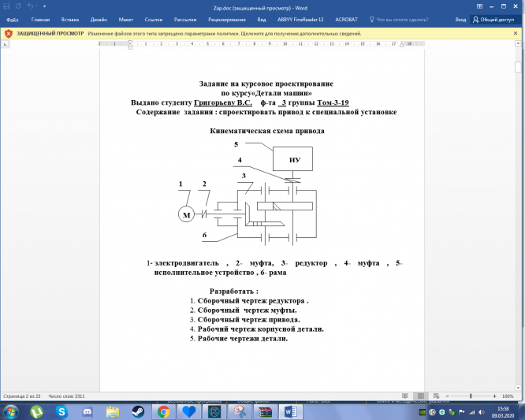Open the Рецензирование ribbon tab
Viewport: 525px width, 420px height.
pos(227,20)
